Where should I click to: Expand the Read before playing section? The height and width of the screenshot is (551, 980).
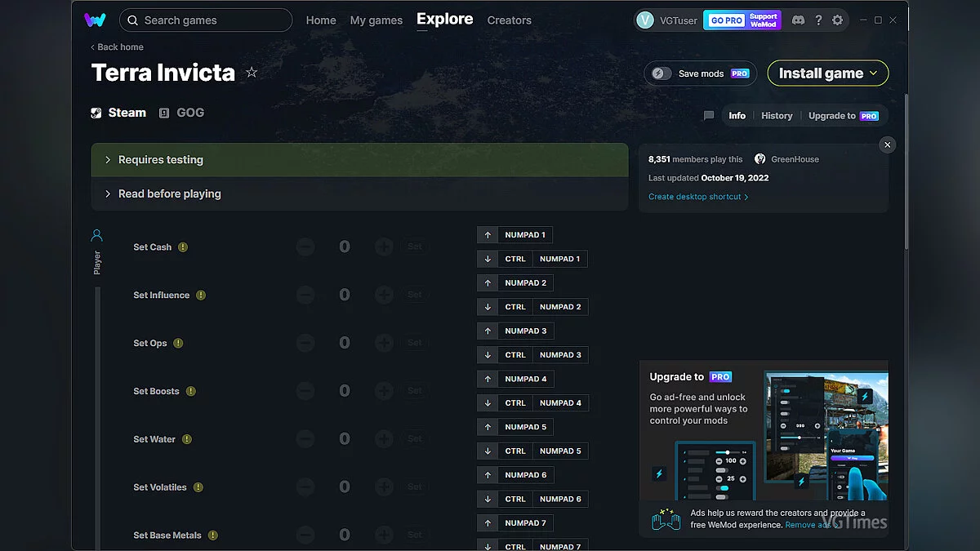pos(360,194)
